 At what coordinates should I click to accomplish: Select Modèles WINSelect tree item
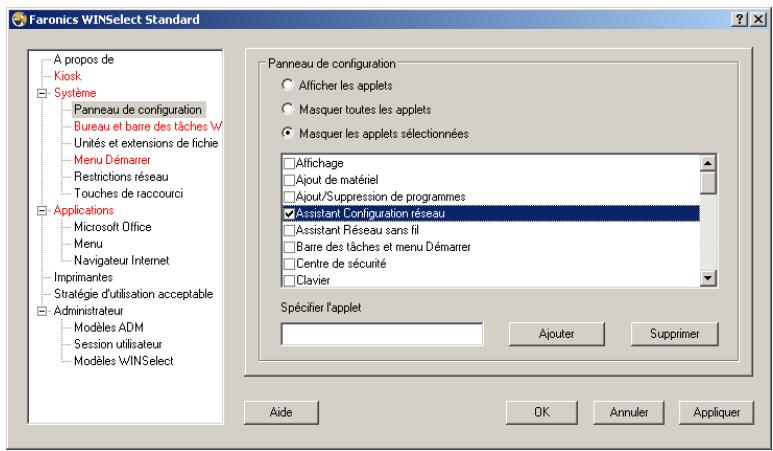(x=124, y=361)
